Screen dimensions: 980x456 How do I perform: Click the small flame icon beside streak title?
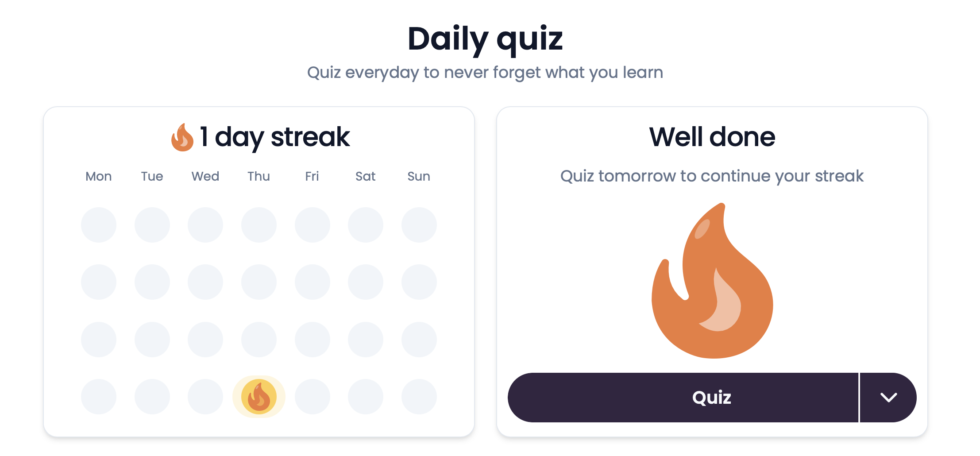point(182,137)
